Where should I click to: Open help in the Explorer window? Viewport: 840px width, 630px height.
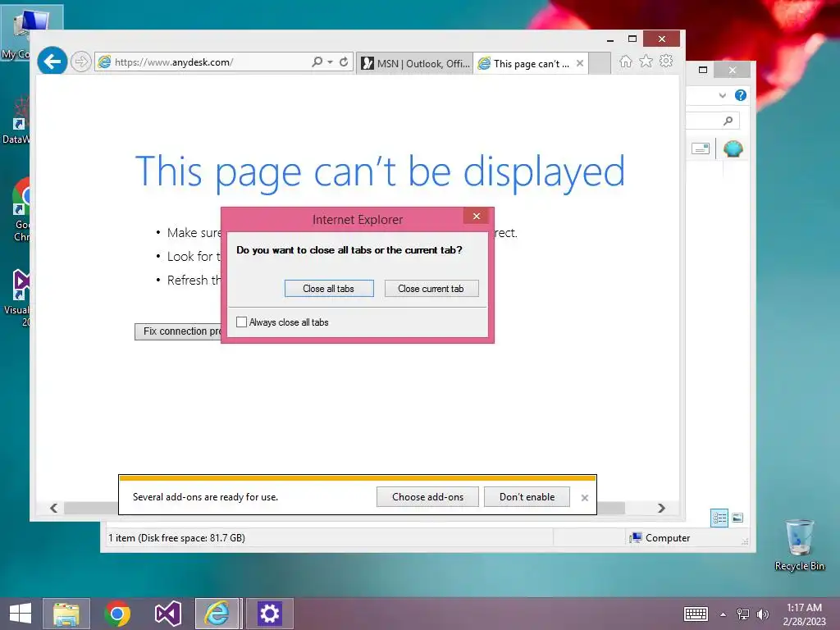click(x=741, y=95)
